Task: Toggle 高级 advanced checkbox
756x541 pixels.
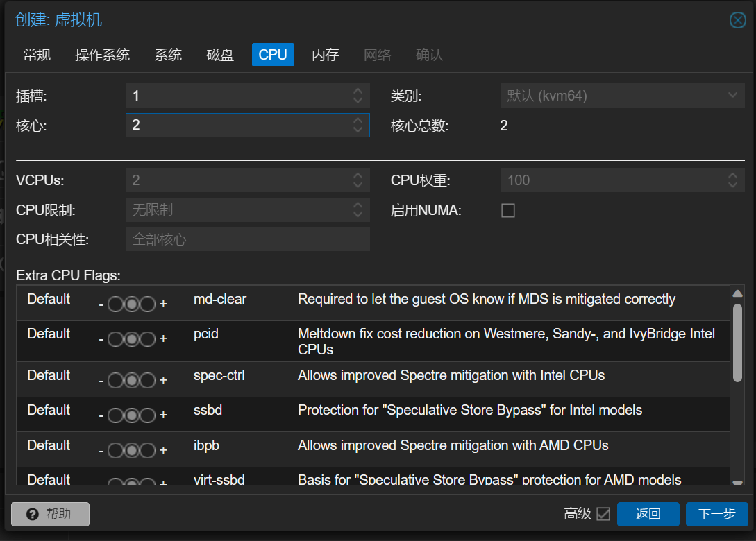Action: click(603, 514)
